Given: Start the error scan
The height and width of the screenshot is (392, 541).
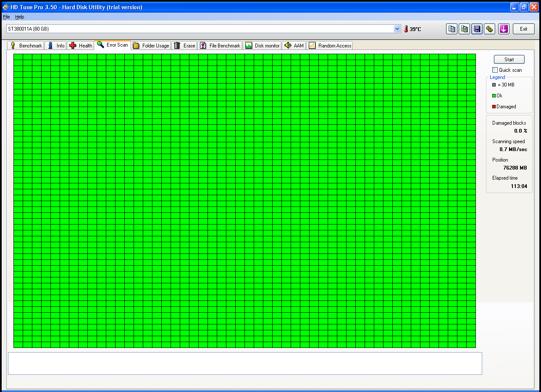Looking at the screenshot, I should [509, 60].
